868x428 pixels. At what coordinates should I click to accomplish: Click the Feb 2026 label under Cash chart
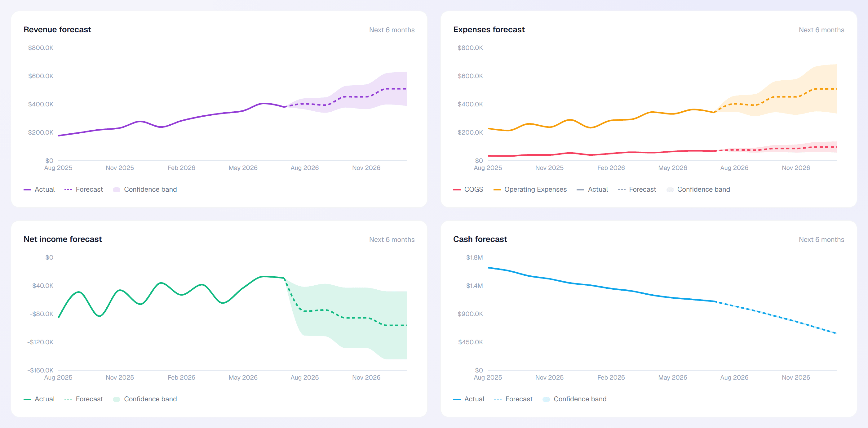pyautogui.click(x=611, y=377)
